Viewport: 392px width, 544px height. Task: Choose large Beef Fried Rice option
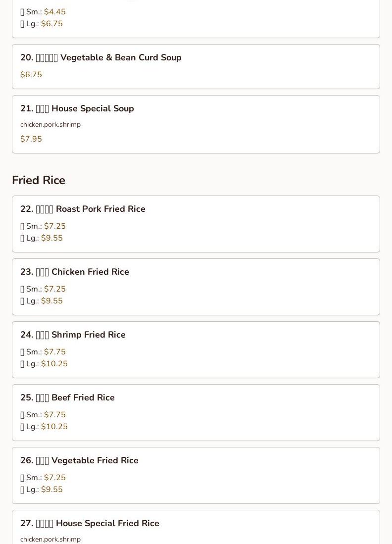44,426
